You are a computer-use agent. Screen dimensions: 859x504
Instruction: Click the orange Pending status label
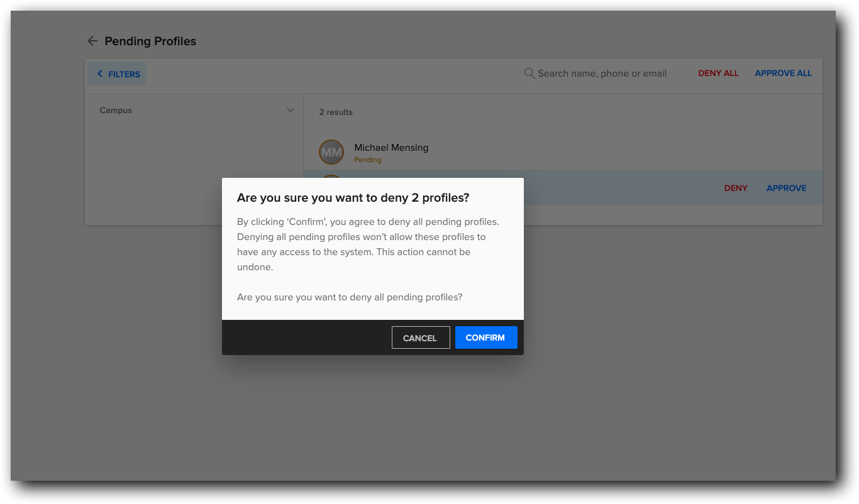(x=368, y=160)
